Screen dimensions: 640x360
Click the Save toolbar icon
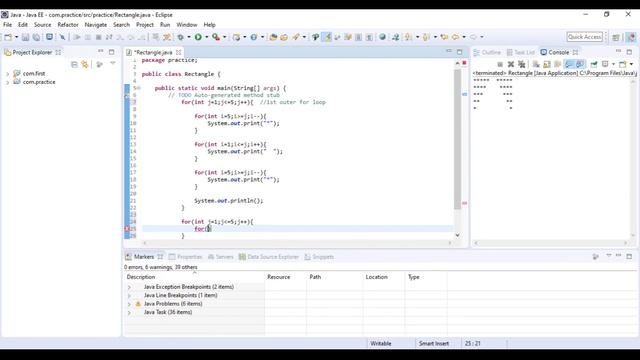point(25,37)
